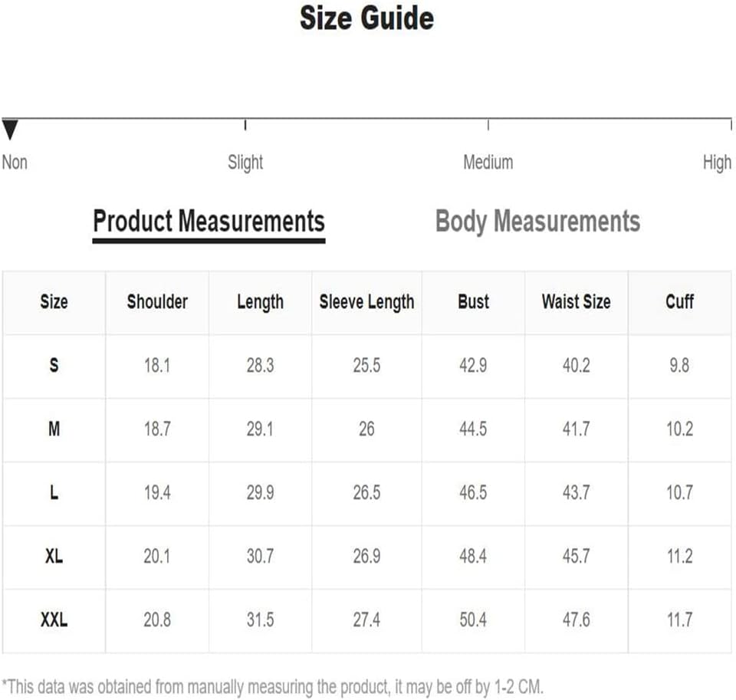
Task: Select the M size row label
Action: pos(54,429)
